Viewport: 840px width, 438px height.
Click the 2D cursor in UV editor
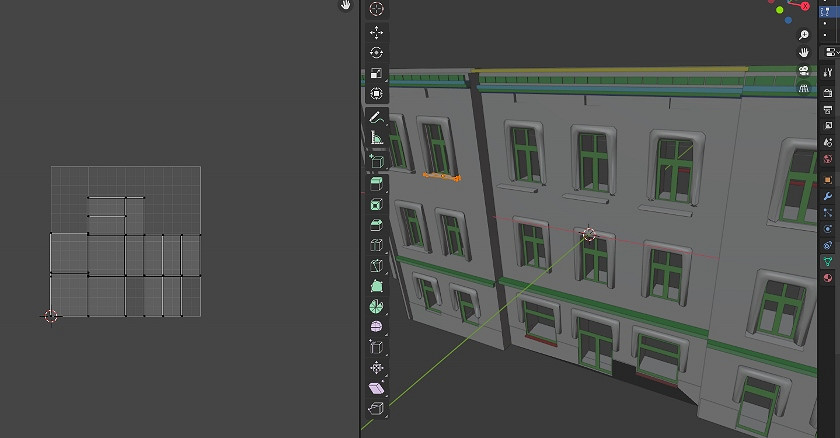coord(50,316)
